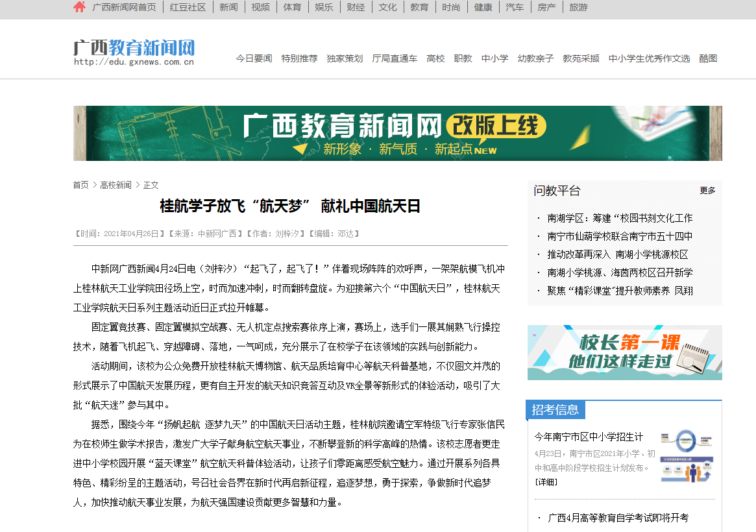Click the red home icon in top bar

79,7
